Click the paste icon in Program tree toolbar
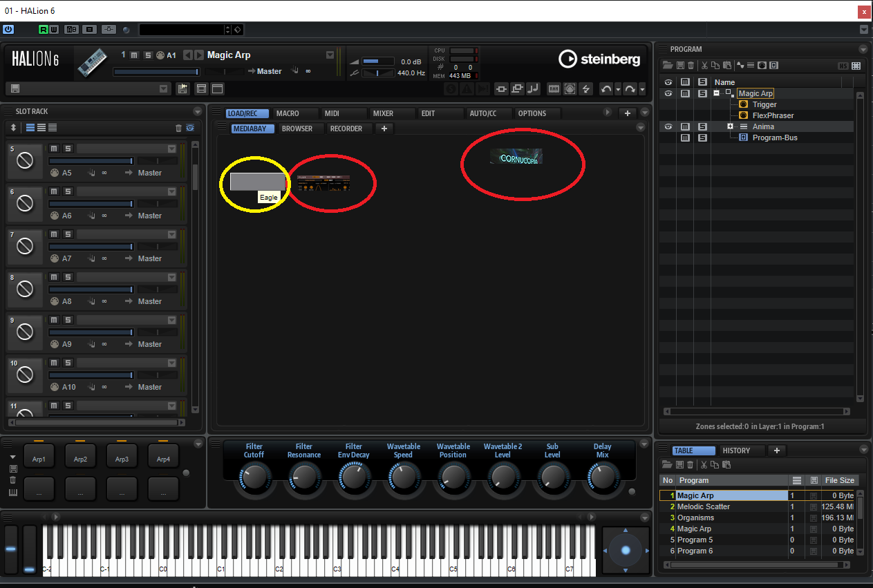This screenshot has height=588, width=873. 726,66
